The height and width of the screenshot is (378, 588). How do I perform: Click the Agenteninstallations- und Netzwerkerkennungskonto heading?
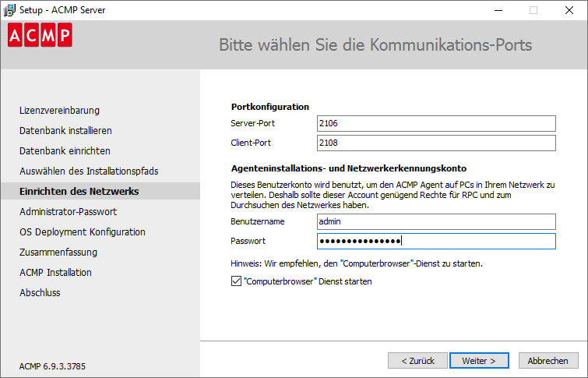(349, 168)
